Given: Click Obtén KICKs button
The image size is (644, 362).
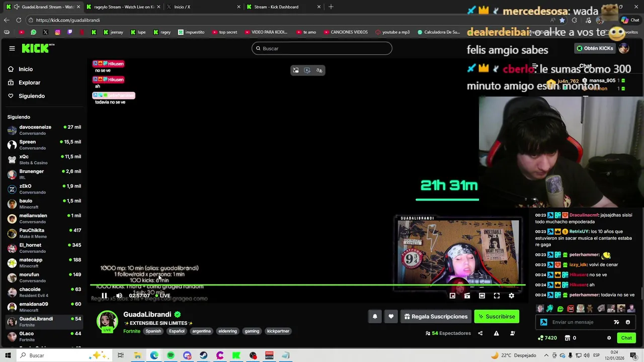Looking at the screenshot, I should [595, 48].
